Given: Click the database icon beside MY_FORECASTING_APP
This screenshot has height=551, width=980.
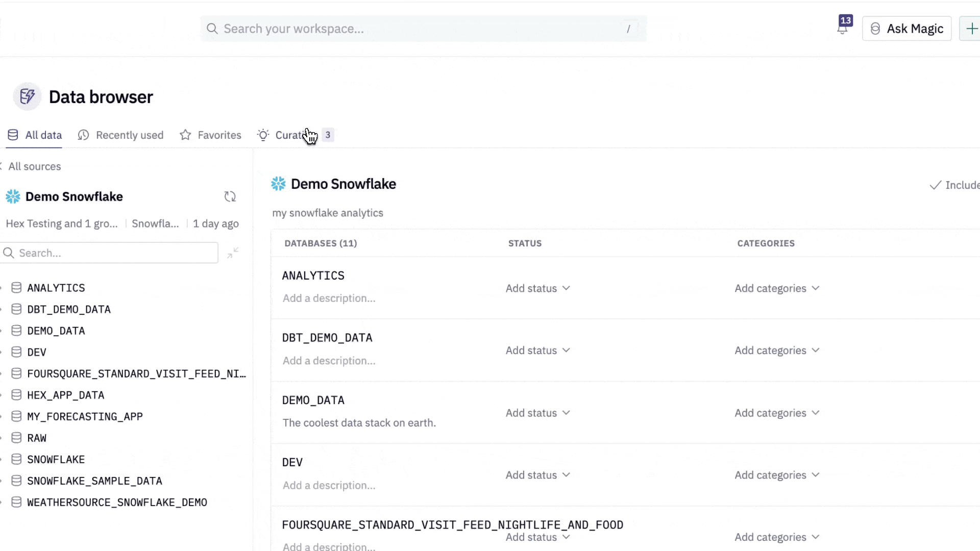Looking at the screenshot, I should pos(16,416).
